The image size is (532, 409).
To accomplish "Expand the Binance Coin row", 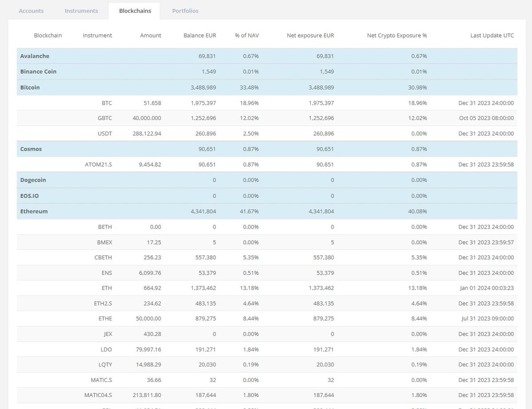I will 38,71.
